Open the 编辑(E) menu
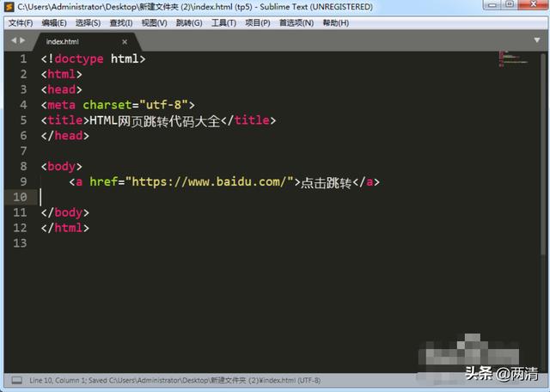The width and height of the screenshot is (550, 392). 55,22
